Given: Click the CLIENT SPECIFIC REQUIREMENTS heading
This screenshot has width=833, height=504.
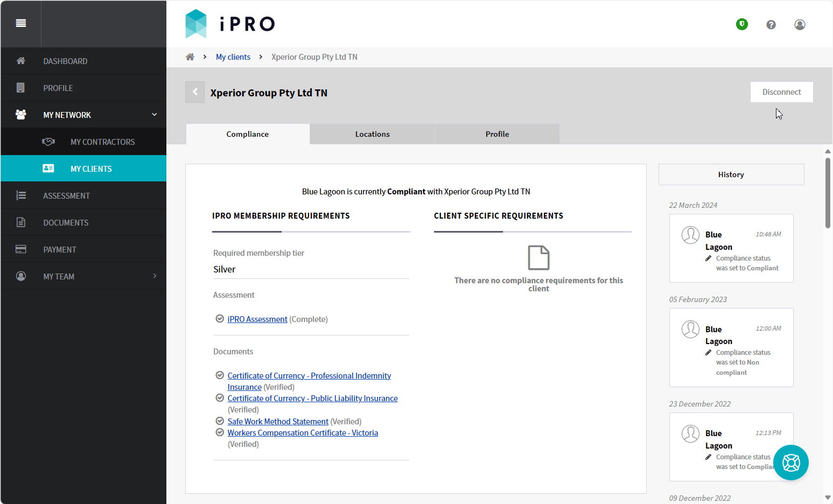Looking at the screenshot, I should coord(499,216).
